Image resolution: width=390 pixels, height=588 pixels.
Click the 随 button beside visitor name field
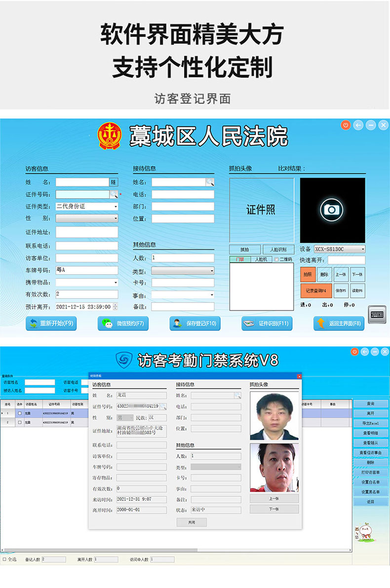tap(114, 182)
